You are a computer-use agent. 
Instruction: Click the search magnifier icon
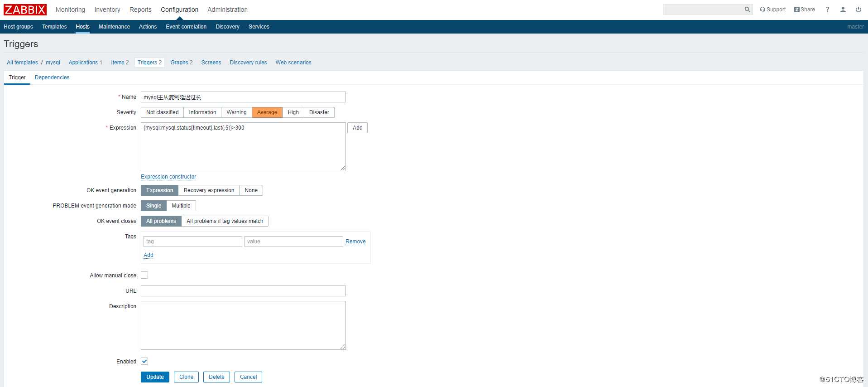[x=747, y=10]
